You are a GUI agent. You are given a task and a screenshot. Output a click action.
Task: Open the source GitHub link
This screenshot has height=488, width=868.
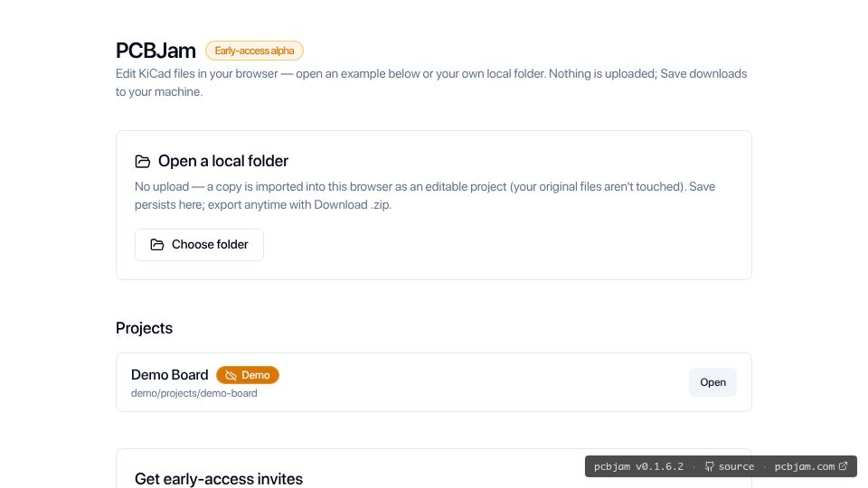[x=729, y=466]
